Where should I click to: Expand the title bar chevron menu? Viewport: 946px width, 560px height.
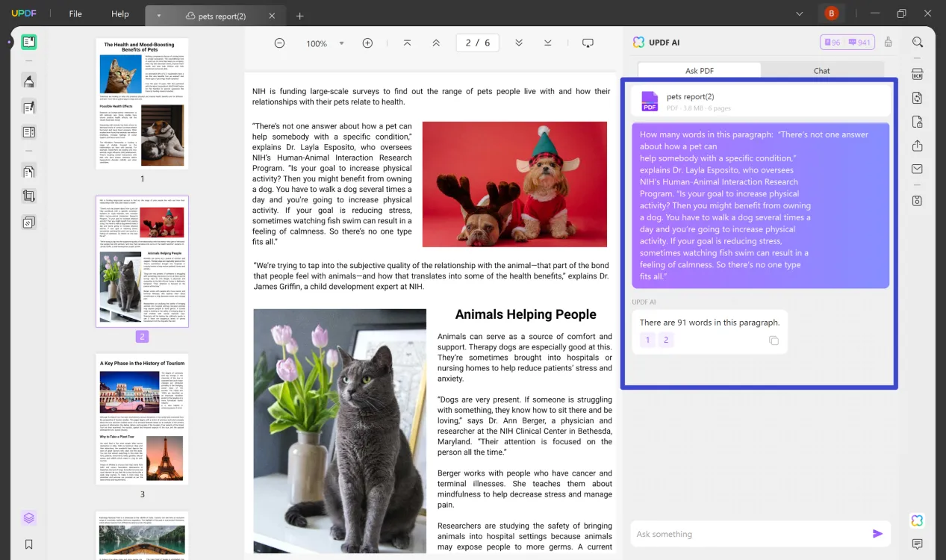coord(800,13)
